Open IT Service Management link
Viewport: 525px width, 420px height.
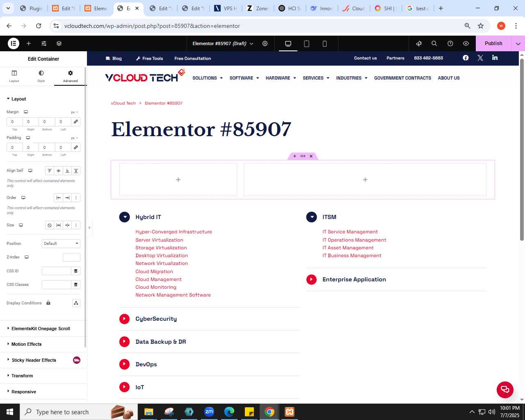coord(350,232)
